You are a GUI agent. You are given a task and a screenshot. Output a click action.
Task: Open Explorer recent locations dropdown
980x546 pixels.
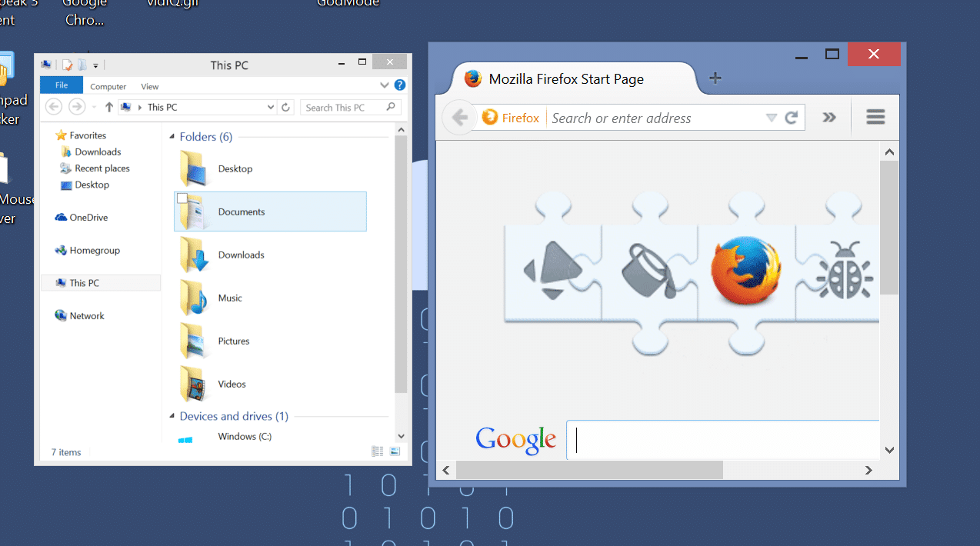click(x=94, y=108)
